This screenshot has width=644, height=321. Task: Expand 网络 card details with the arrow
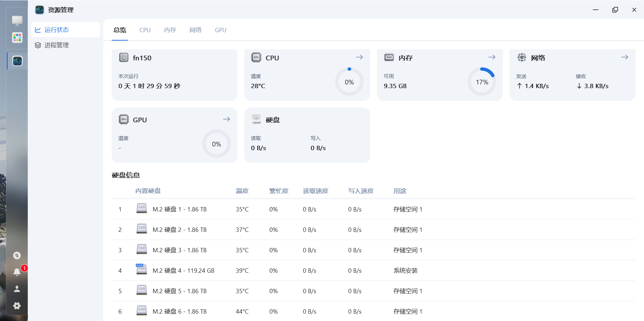point(625,57)
